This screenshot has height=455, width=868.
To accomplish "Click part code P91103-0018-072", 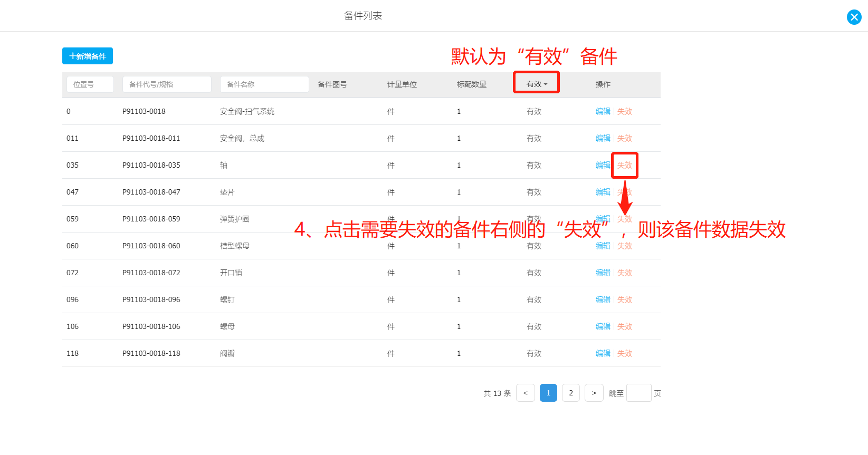I will pos(151,273).
